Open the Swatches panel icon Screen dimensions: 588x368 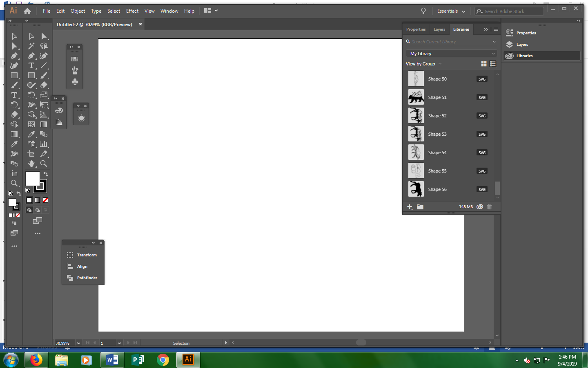coord(75,59)
